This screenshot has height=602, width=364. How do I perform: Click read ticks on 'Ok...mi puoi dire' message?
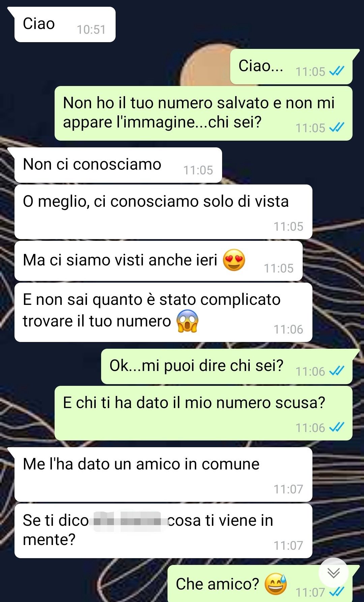[x=337, y=371]
